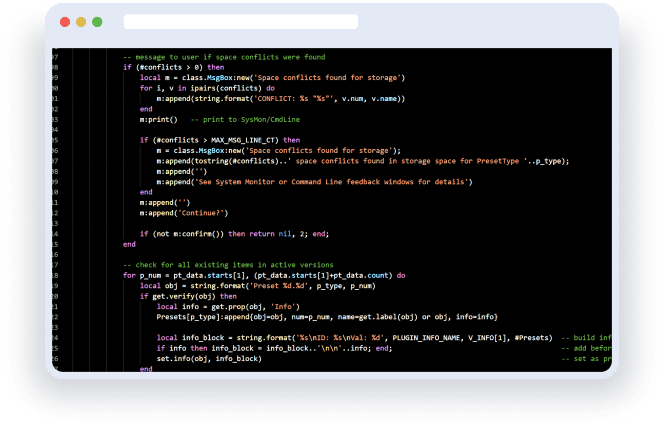
Task: Click the string 'See System Monitor or Command Line feedback windows'
Action: tap(331, 182)
